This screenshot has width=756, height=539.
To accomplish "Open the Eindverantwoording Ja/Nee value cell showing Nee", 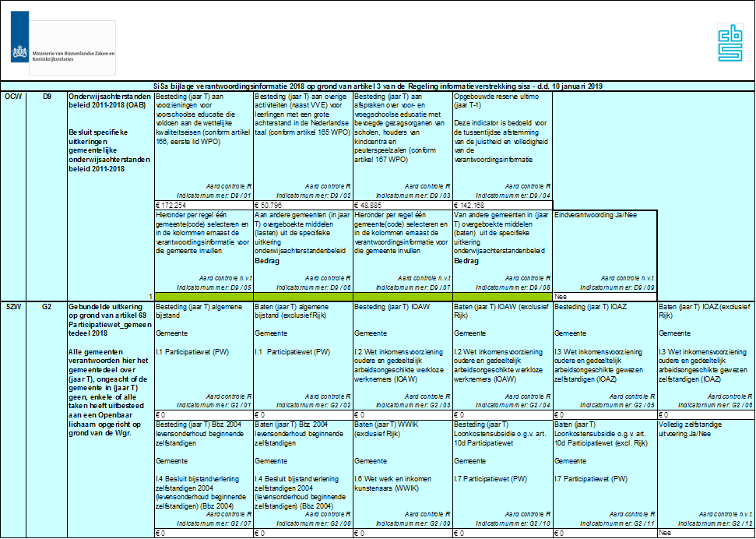I will [604, 297].
